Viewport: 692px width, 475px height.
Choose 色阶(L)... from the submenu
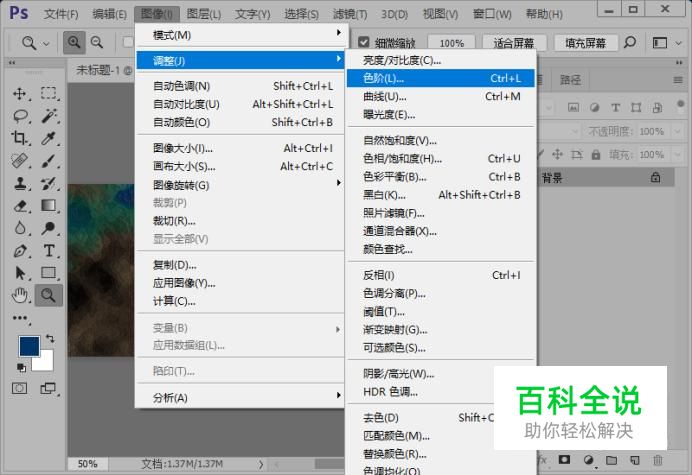click(x=441, y=78)
